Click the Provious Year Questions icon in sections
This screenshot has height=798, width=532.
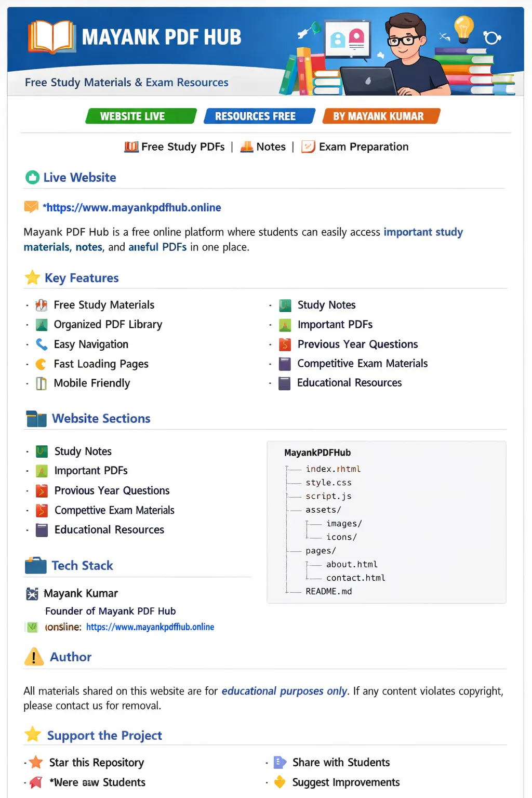(x=42, y=490)
